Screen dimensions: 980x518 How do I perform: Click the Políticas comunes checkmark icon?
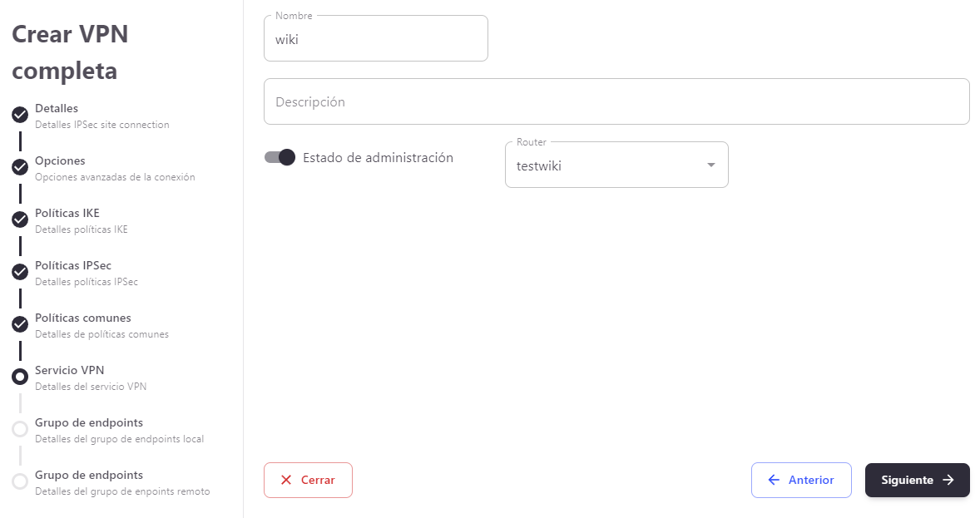(20, 324)
